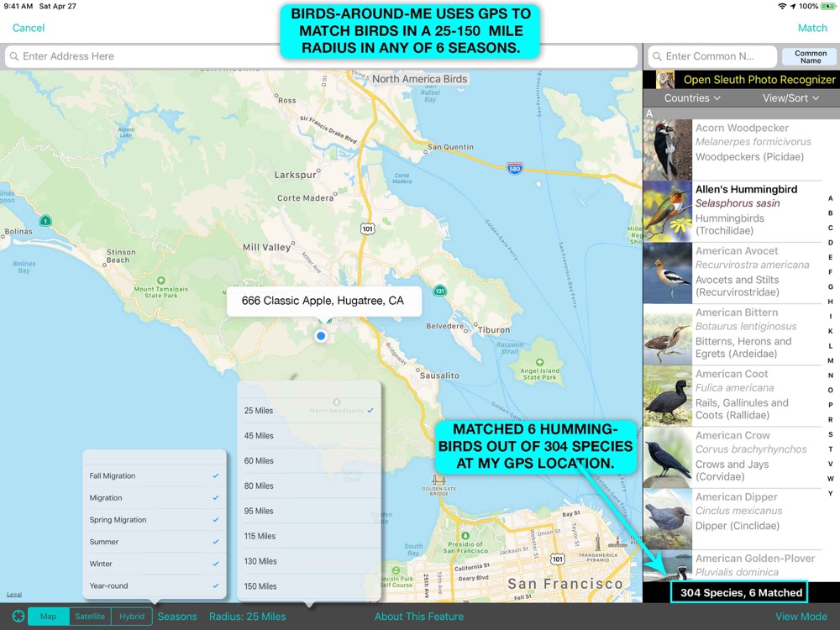The height and width of the screenshot is (630, 840).
Task: Select the 45 Miles radius option
Action: (x=309, y=435)
